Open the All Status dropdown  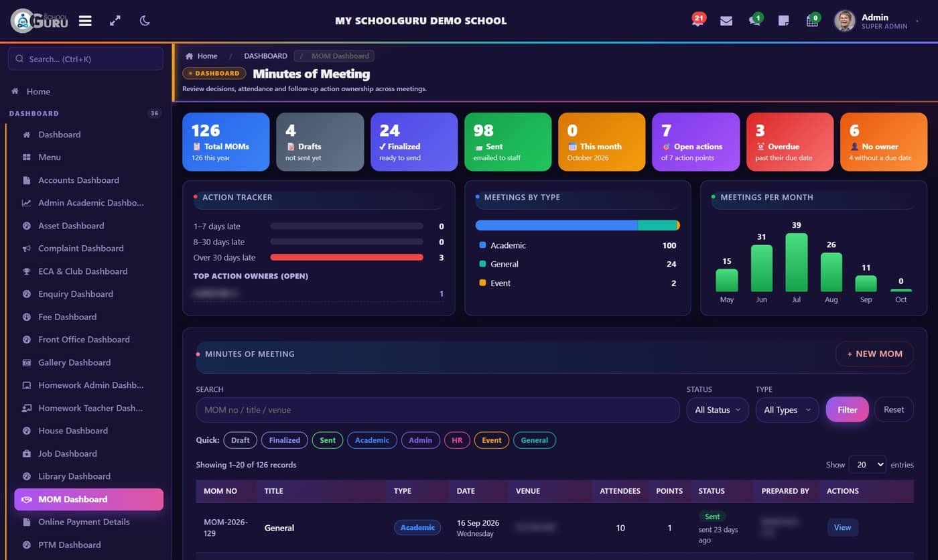click(x=719, y=410)
